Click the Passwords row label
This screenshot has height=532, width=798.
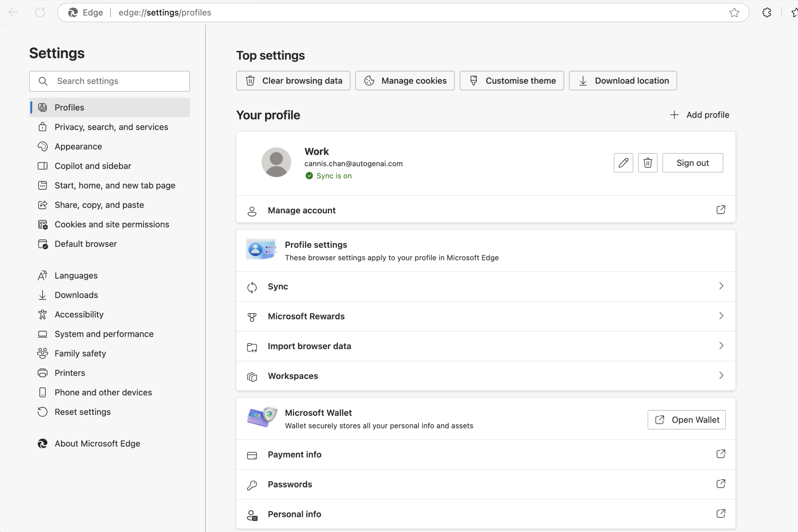pyautogui.click(x=290, y=484)
